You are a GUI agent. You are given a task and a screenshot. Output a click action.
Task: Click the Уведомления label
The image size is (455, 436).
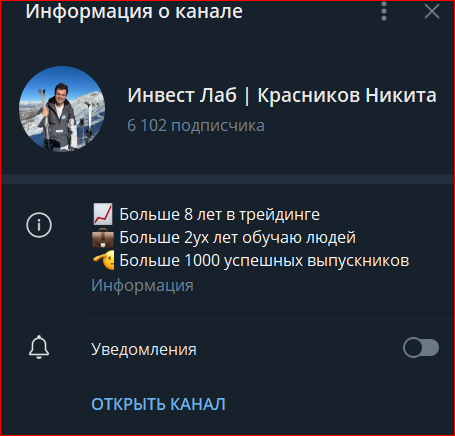(144, 349)
